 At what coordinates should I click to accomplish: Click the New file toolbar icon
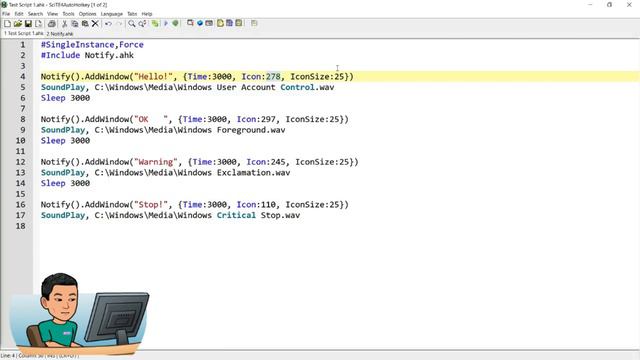pyautogui.click(x=7, y=23)
